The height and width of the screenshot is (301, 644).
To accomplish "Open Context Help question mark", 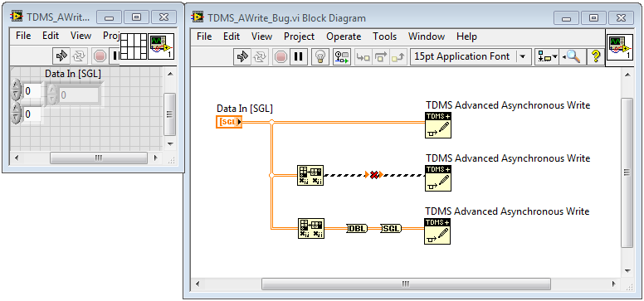I will pos(596,56).
